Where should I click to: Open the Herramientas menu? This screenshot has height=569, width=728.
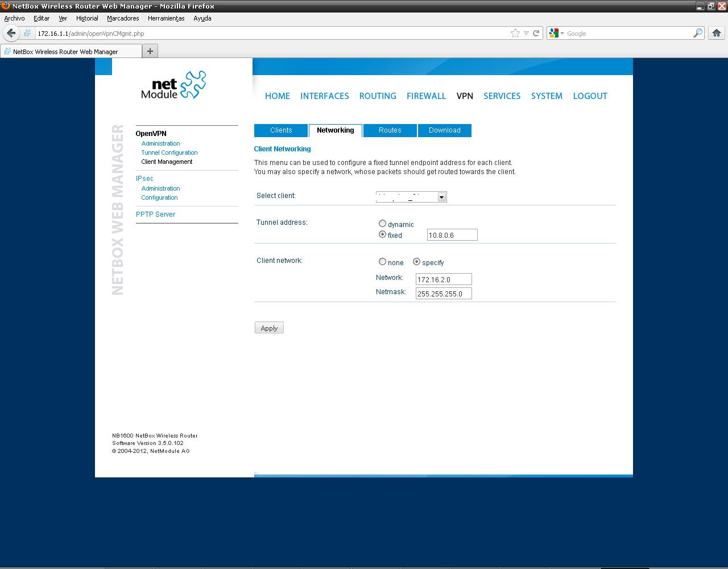[x=166, y=18]
